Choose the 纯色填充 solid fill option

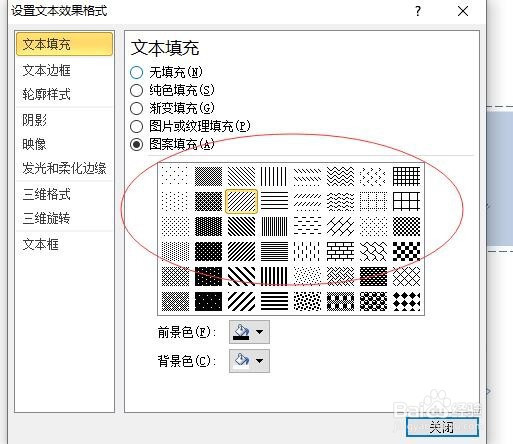[x=136, y=90]
